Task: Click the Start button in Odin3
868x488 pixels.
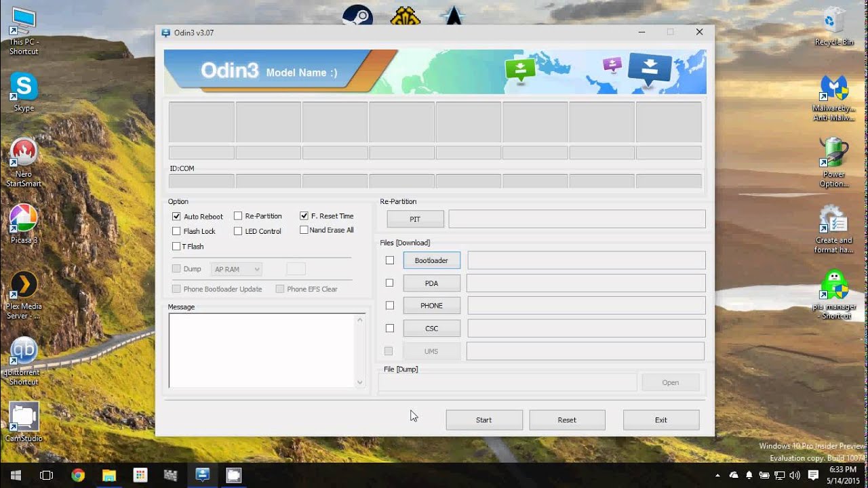Action: tap(484, 420)
